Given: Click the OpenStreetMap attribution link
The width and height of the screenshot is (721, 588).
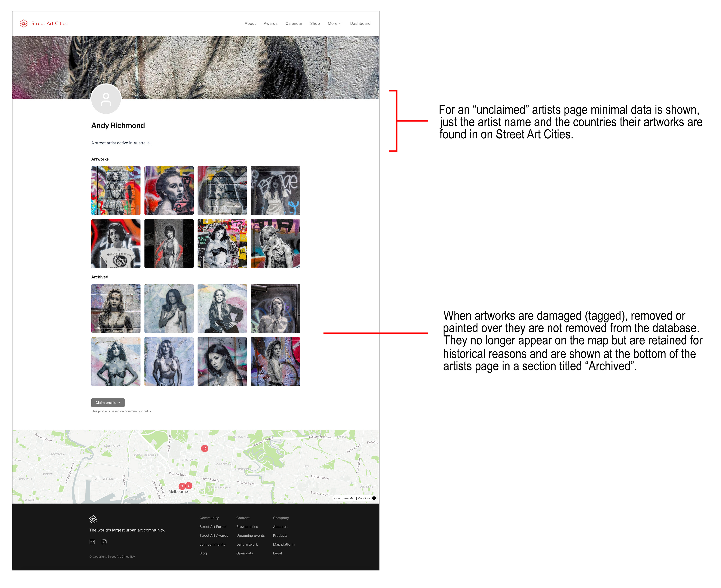Looking at the screenshot, I should [x=344, y=498].
